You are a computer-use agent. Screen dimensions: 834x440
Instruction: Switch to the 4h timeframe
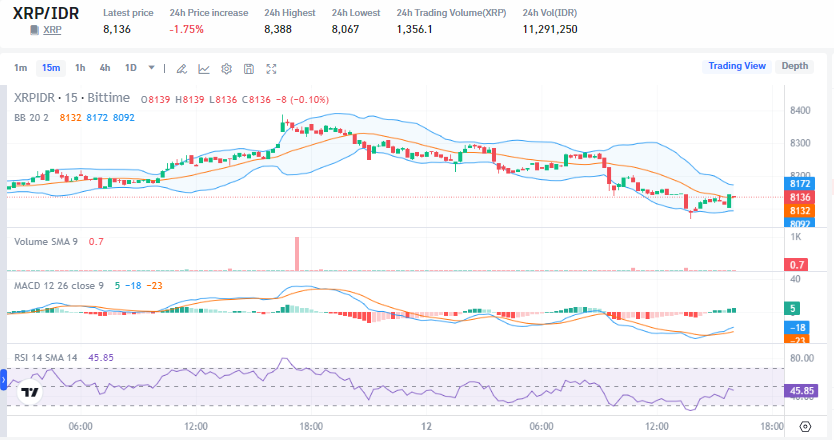click(x=105, y=68)
